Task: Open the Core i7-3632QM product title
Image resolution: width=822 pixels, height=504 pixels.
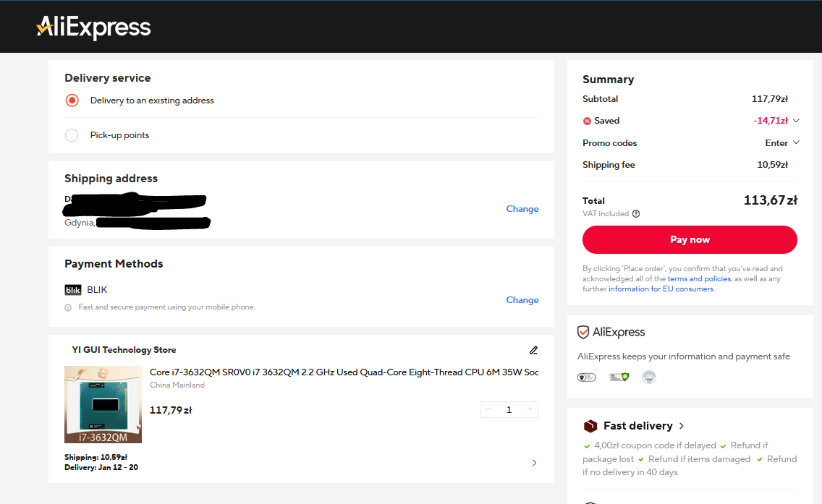Action: point(344,372)
